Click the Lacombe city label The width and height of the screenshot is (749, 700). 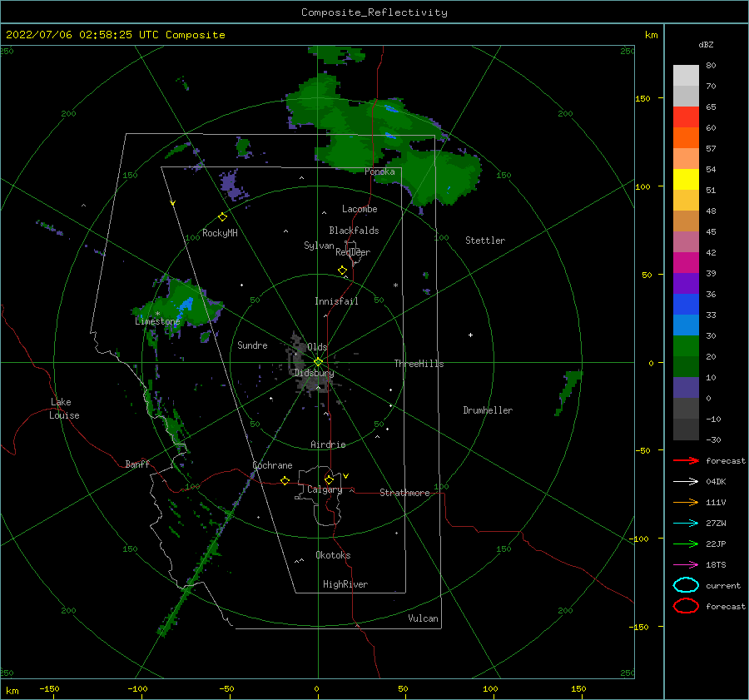coord(360,209)
